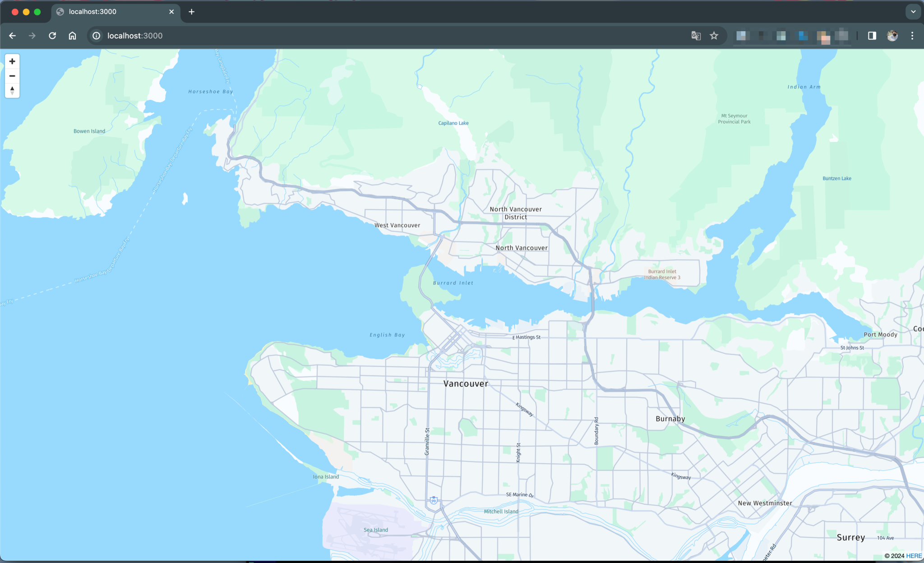Increase map tilt with the up arrow
Viewport: 924px width, 563px height.
click(x=12, y=88)
